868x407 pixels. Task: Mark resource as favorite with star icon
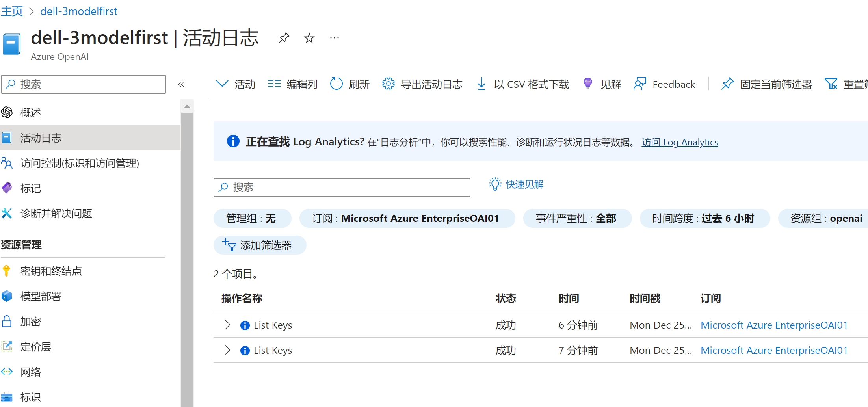pyautogui.click(x=309, y=38)
